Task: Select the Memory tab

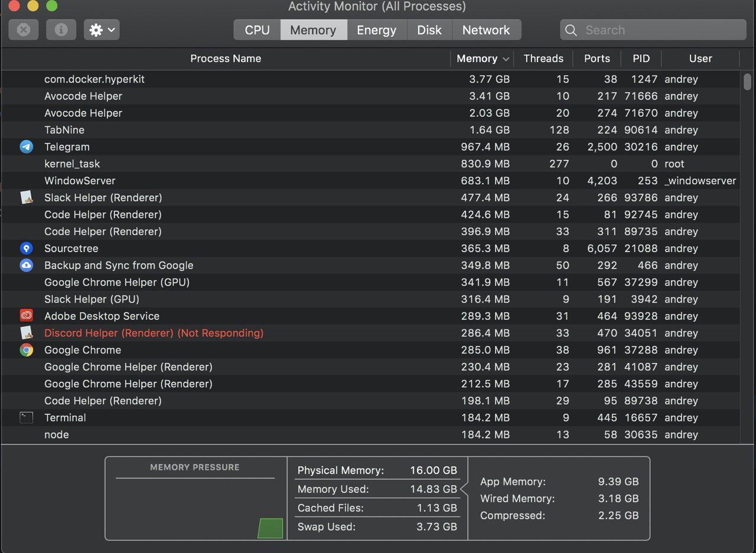Action: pos(313,30)
